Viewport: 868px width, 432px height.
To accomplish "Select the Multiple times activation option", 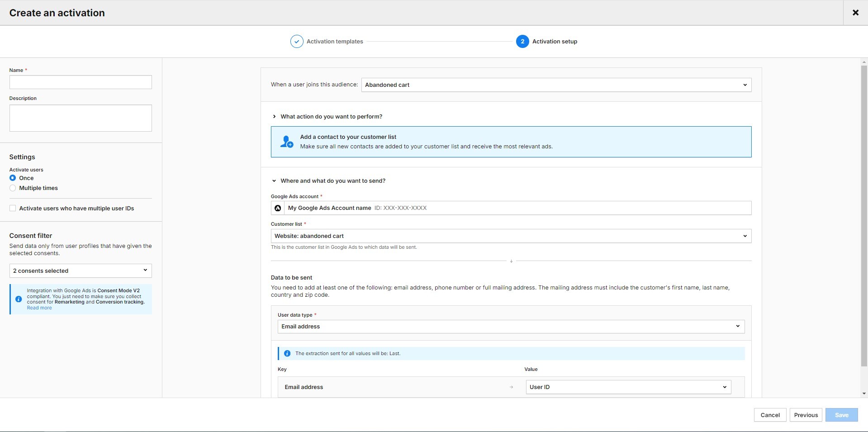I will 13,188.
